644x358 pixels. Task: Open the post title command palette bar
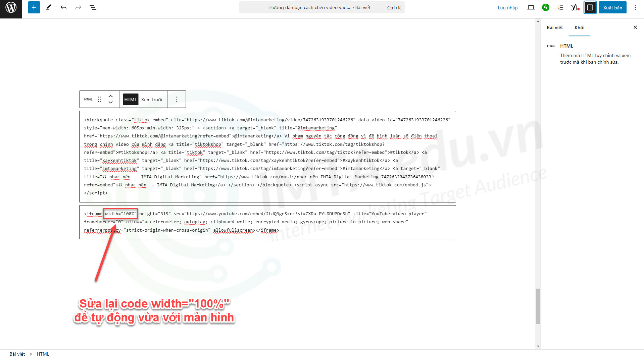(322, 7)
